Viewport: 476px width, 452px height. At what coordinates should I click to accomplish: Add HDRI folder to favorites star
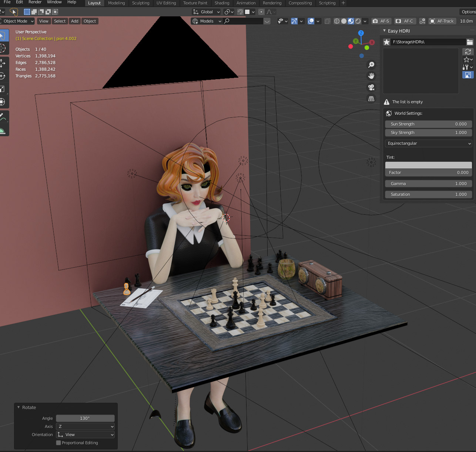click(x=386, y=42)
